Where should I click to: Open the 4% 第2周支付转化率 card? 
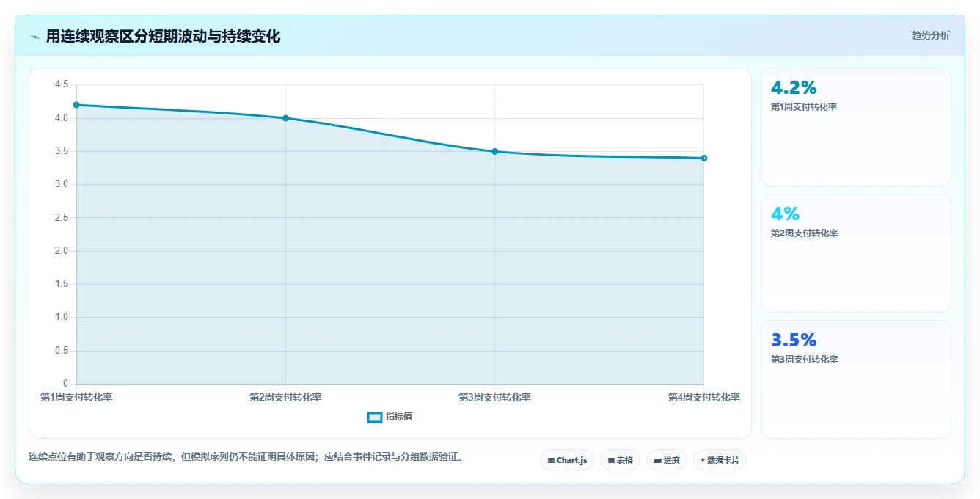click(x=855, y=253)
